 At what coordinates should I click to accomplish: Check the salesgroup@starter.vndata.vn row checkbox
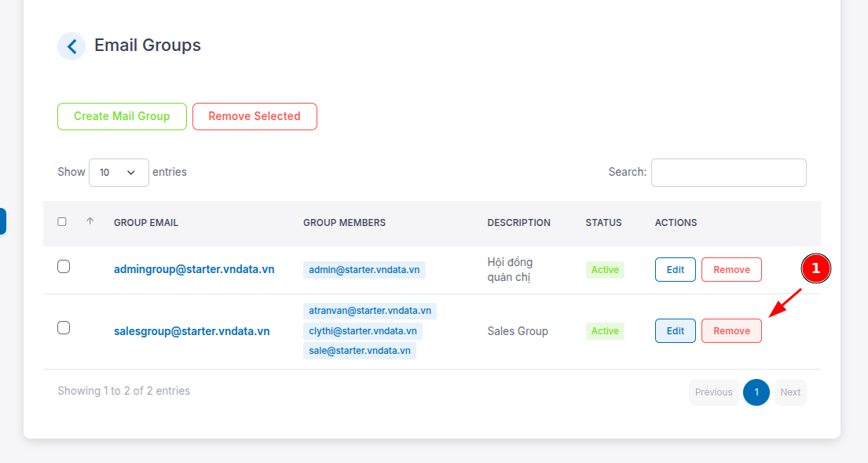(64, 328)
